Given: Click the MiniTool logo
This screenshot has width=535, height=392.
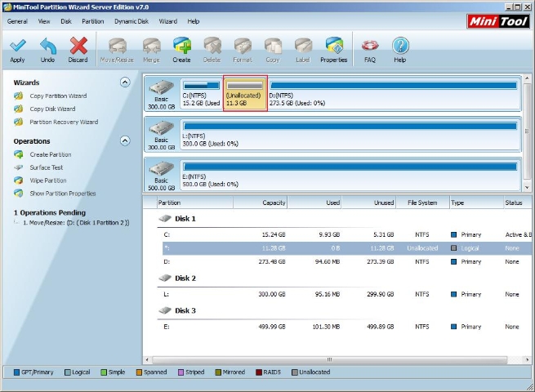Looking at the screenshot, I should coord(498,21).
